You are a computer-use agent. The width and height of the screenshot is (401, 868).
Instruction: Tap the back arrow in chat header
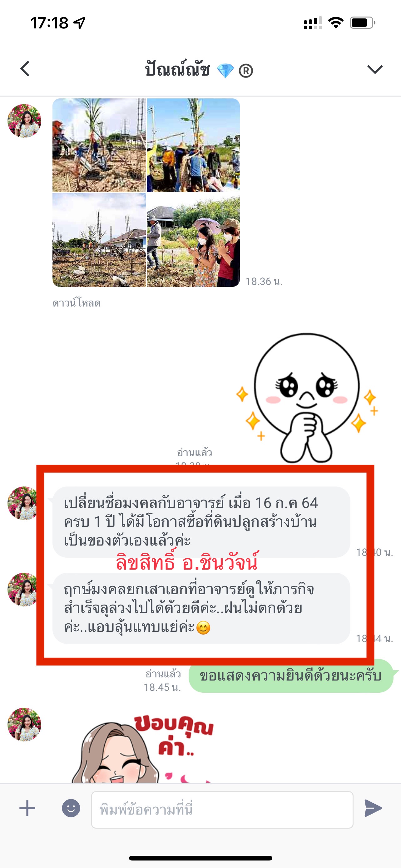pyautogui.click(x=25, y=69)
